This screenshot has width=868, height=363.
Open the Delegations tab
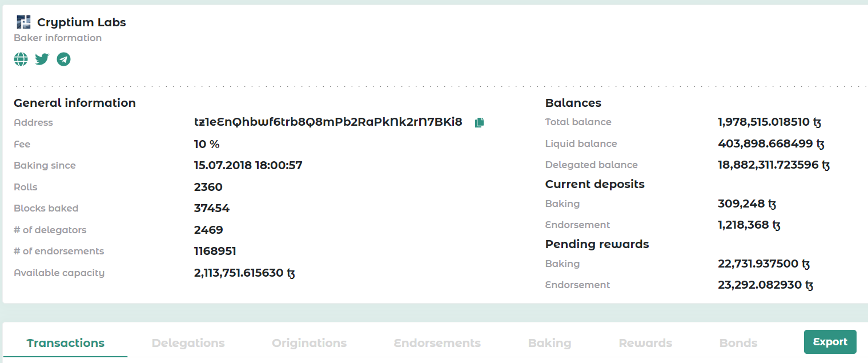[188, 343]
